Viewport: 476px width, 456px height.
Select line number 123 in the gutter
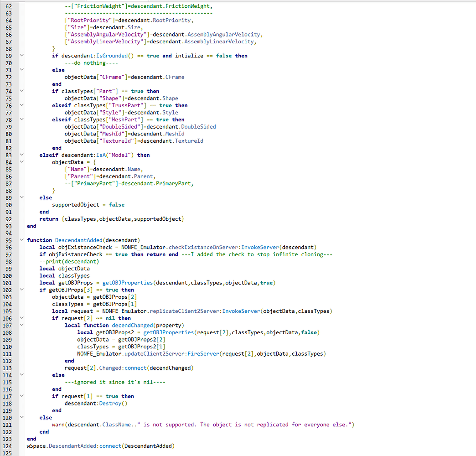tap(7, 439)
